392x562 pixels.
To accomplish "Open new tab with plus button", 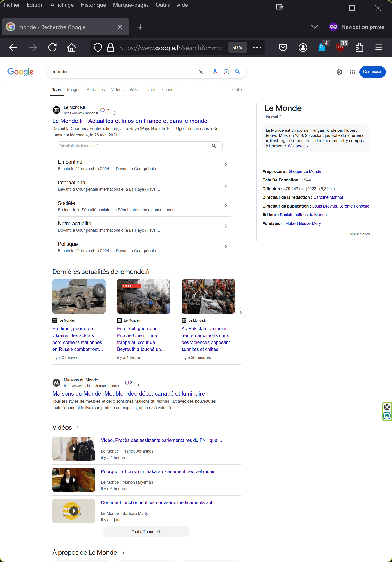I will click(140, 27).
